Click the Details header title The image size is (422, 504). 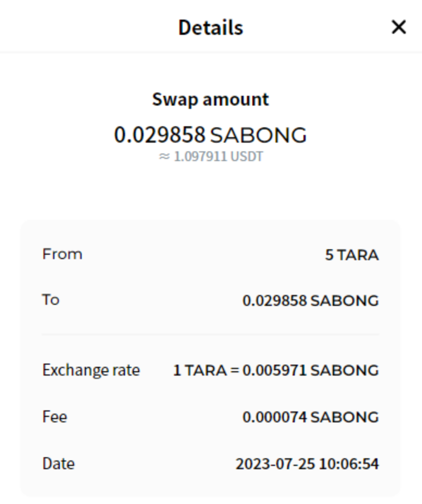210,27
